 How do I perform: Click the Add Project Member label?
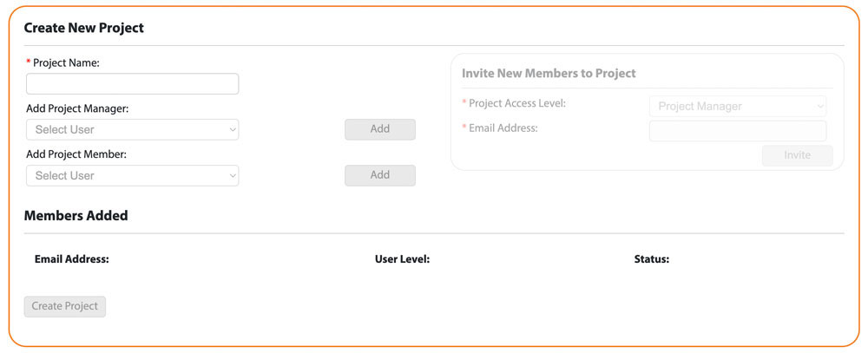[x=76, y=154]
